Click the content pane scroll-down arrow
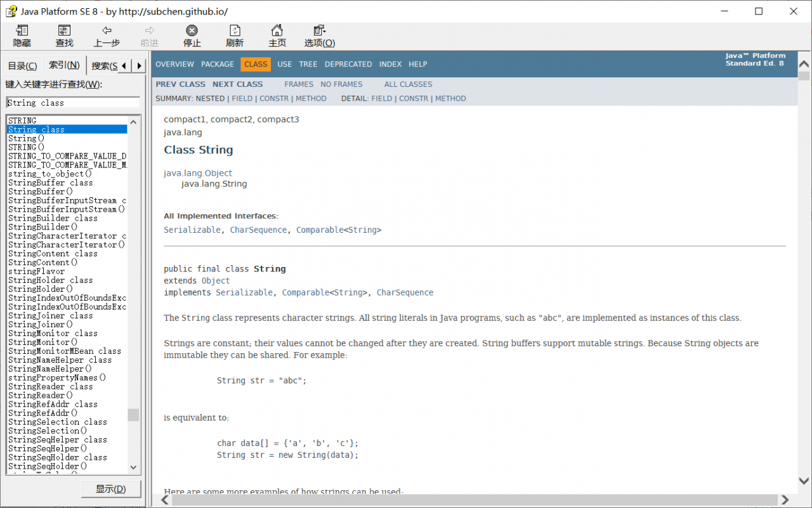The height and width of the screenshot is (508, 812). click(804, 481)
